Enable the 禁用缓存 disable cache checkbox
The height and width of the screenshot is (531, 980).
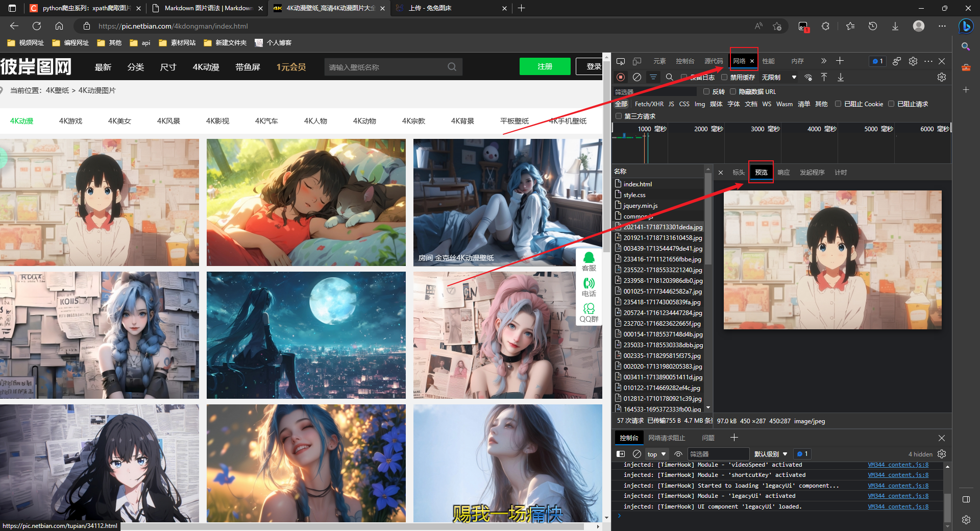coord(724,78)
